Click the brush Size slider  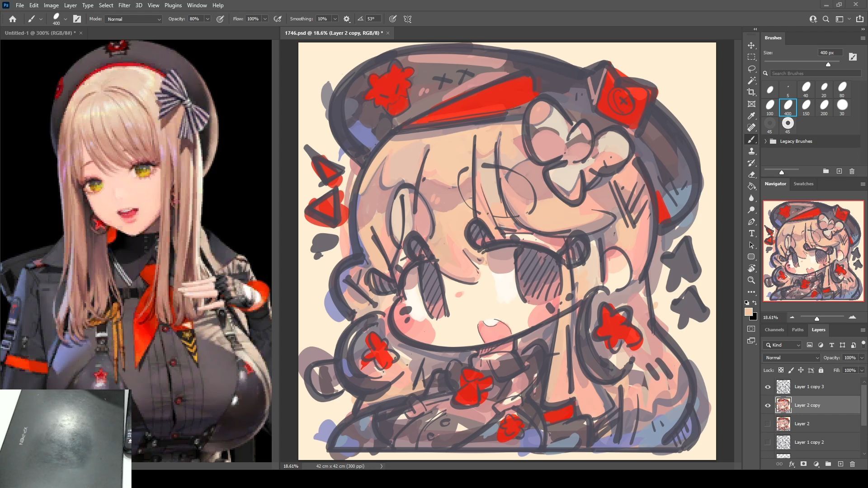802,62
